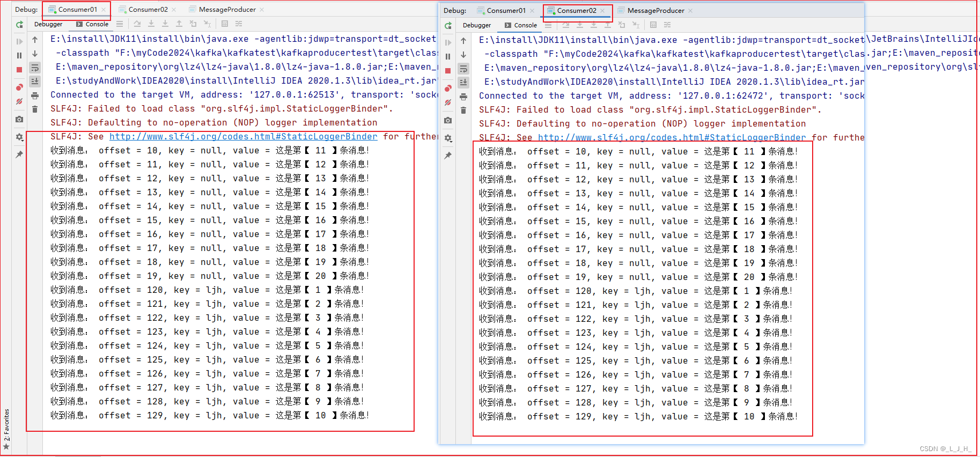The image size is (980, 457).
Task: Open settings gear dropdown in right panel
Action: click(448, 138)
